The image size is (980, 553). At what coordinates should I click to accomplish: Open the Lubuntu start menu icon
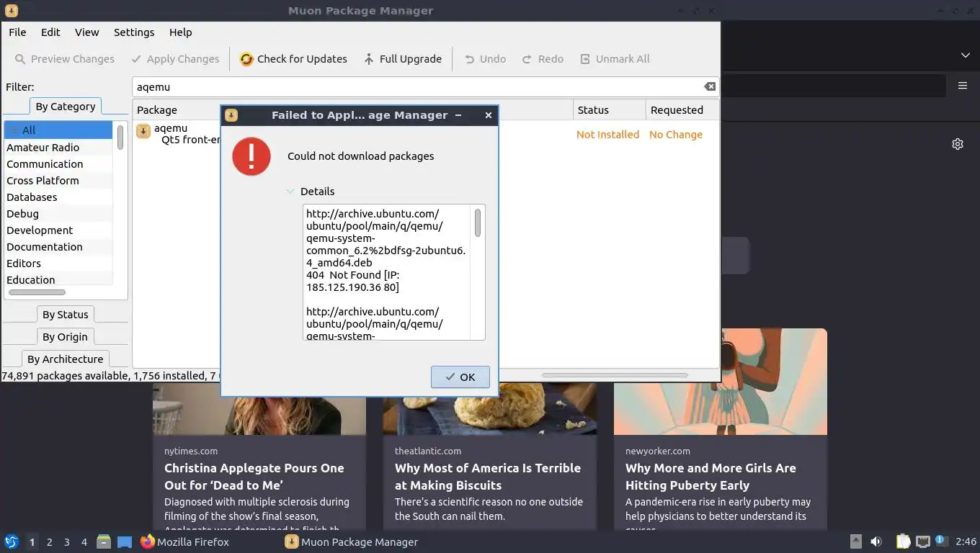[12, 541]
